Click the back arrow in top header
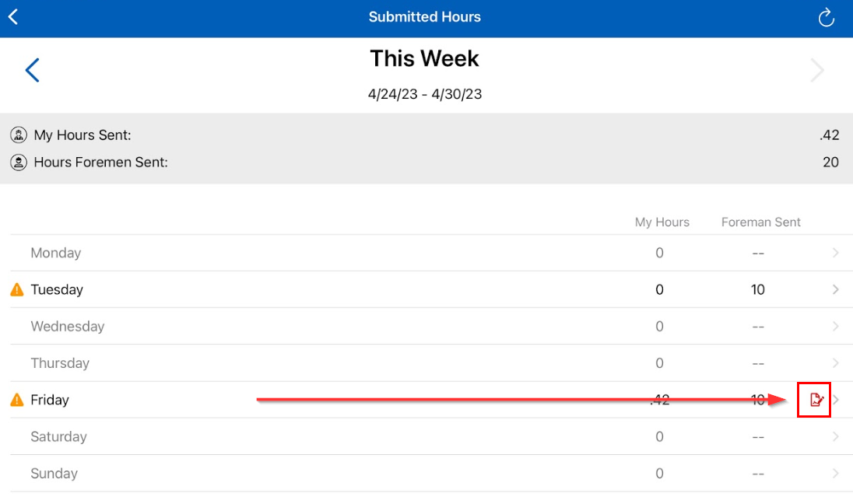This screenshot has width=853, height=504. click(x=13, y=17)
